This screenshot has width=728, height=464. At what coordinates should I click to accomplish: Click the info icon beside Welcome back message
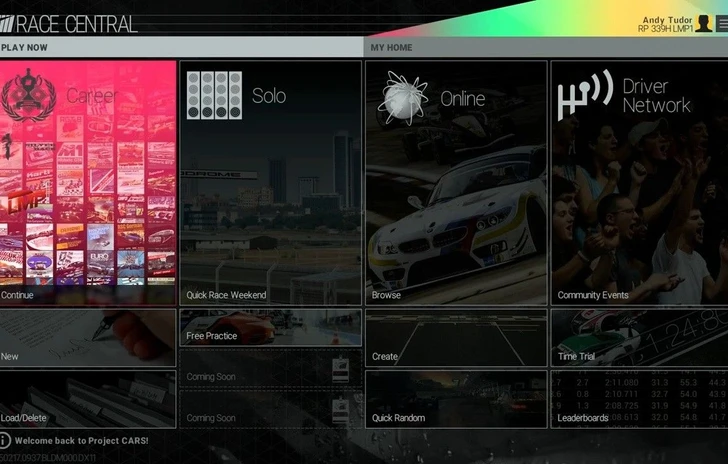tap(4, 440)
